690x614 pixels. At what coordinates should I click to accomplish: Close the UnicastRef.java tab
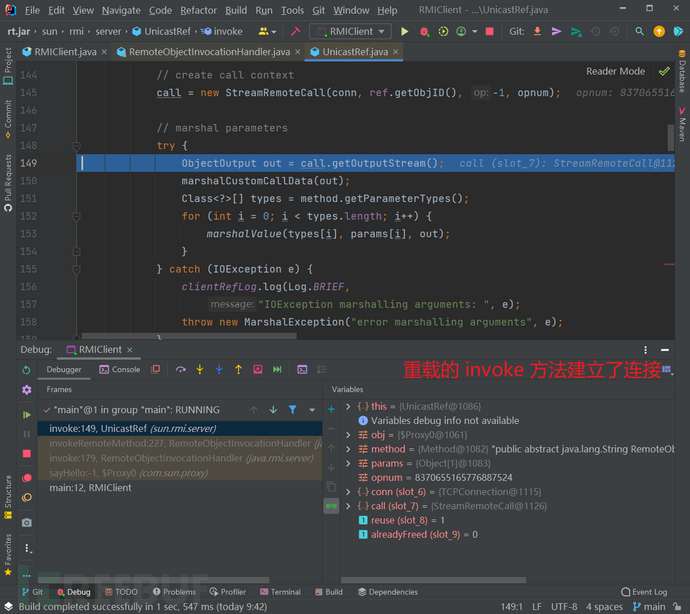(396, 52)
